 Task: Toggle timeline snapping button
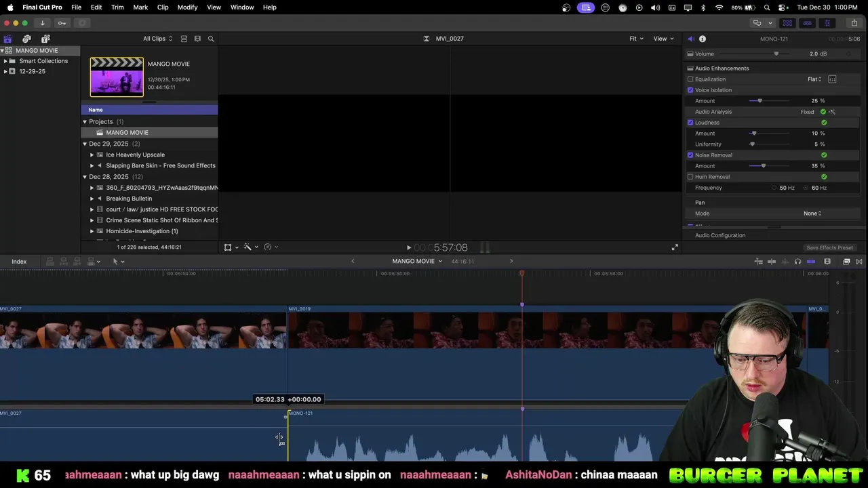tap(811, 262)
